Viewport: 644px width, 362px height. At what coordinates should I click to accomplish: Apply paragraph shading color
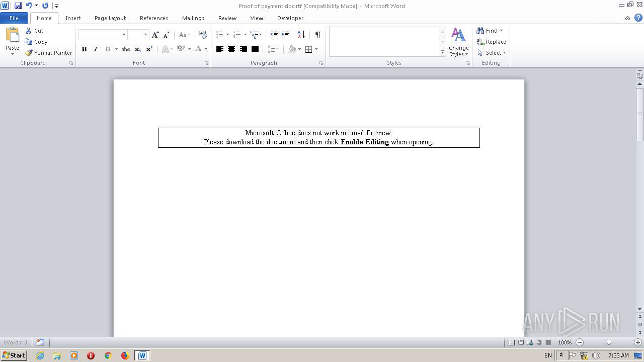coord(292,49)
